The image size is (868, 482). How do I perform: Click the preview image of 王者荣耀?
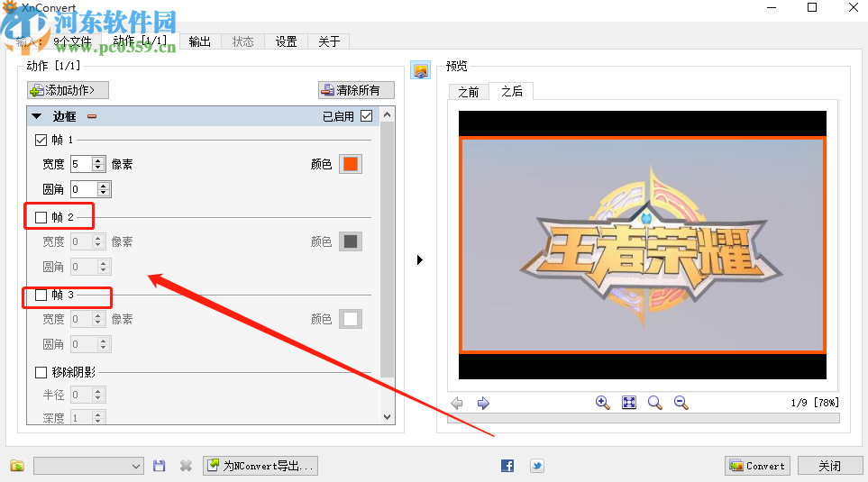click(643, 244)
